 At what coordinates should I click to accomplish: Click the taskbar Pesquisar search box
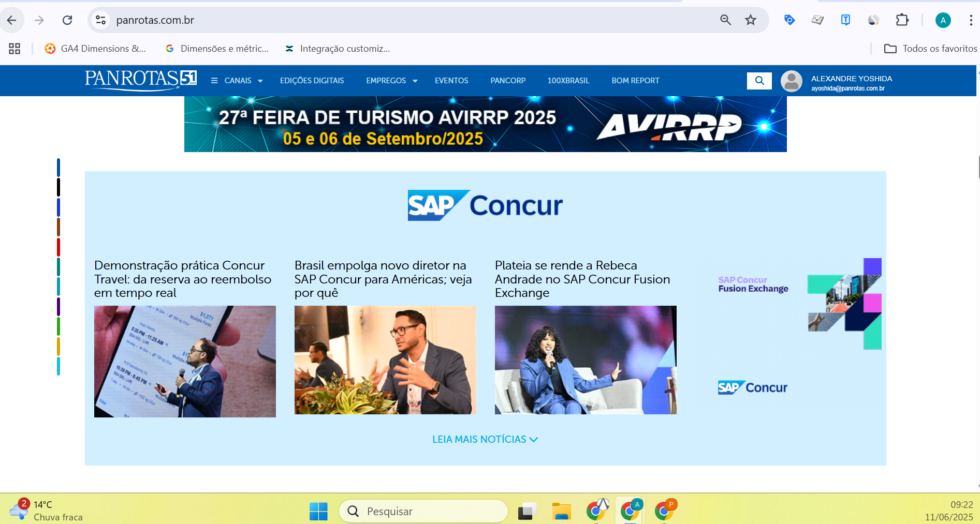point(423,511)
